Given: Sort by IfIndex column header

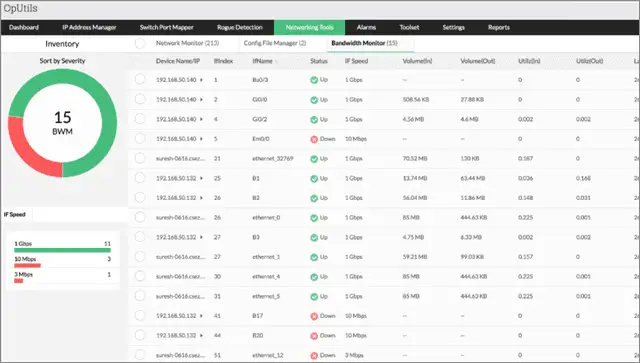Looking at the screenshot, I should (223, 61).
